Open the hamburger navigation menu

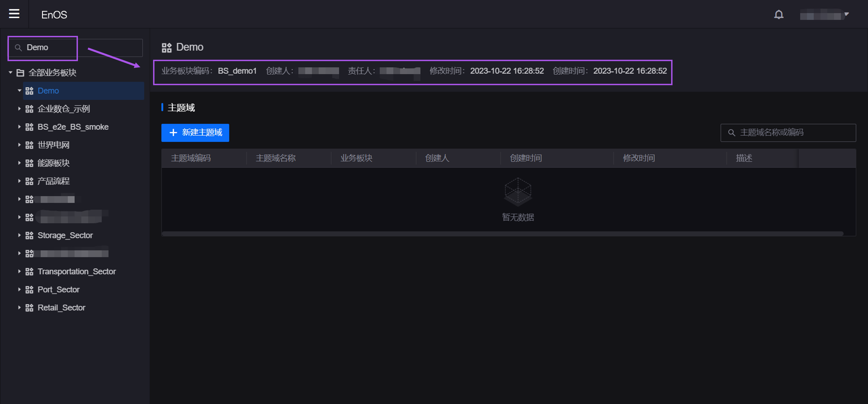pyautogui.click(x=14, y=14)
